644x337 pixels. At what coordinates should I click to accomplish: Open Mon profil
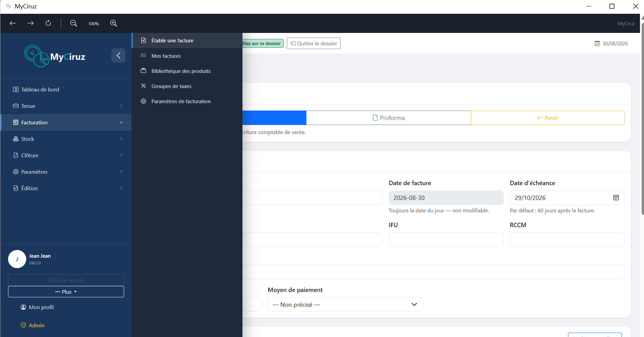37,307
